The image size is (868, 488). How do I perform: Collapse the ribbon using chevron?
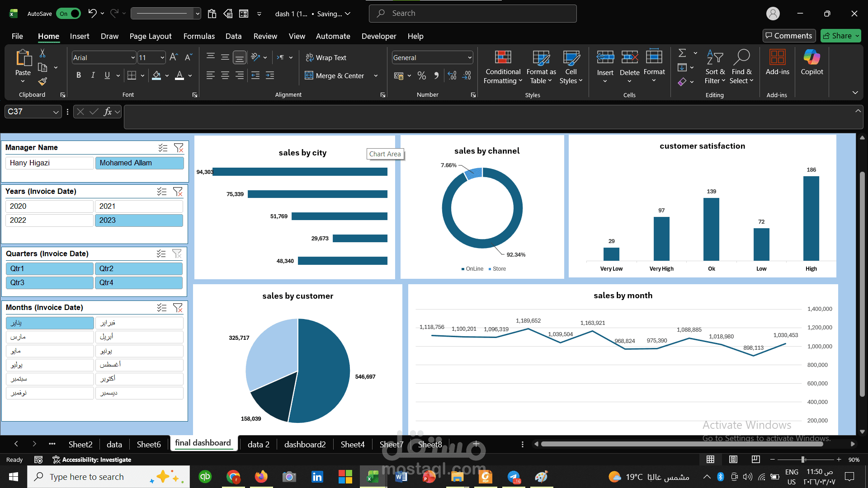pos(855,93)
